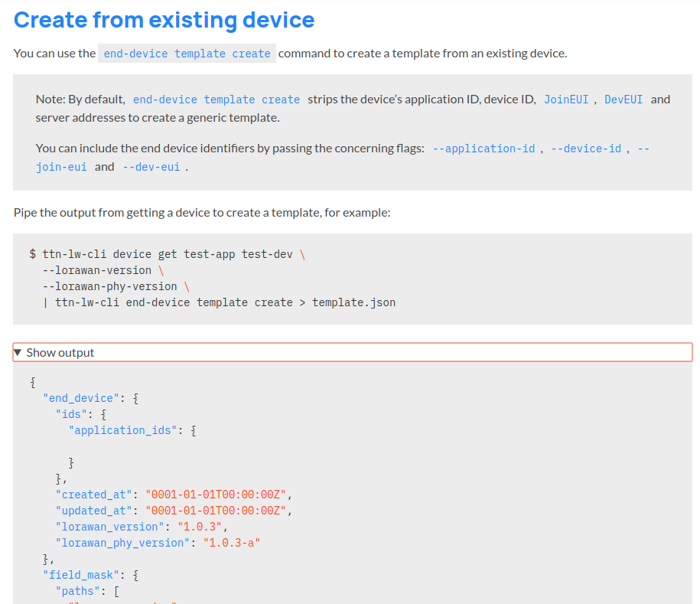Click the field_mask key in the output
This screenshot has height=604, width=700.
(81, 574)
